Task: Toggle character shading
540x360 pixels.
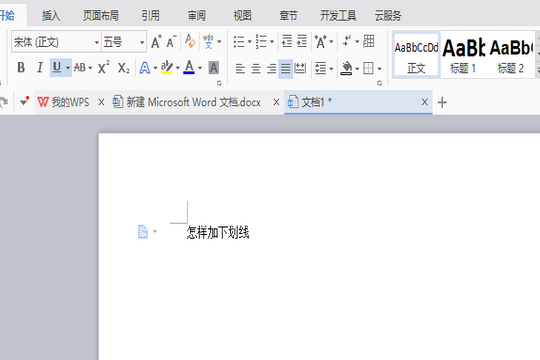Action: pyautogui.click(x=214, y=68)
